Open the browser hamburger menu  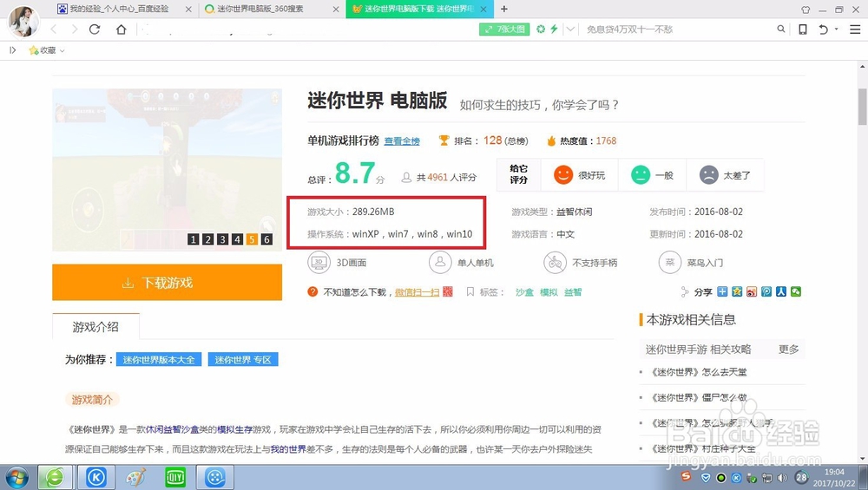tap(855, 29)
